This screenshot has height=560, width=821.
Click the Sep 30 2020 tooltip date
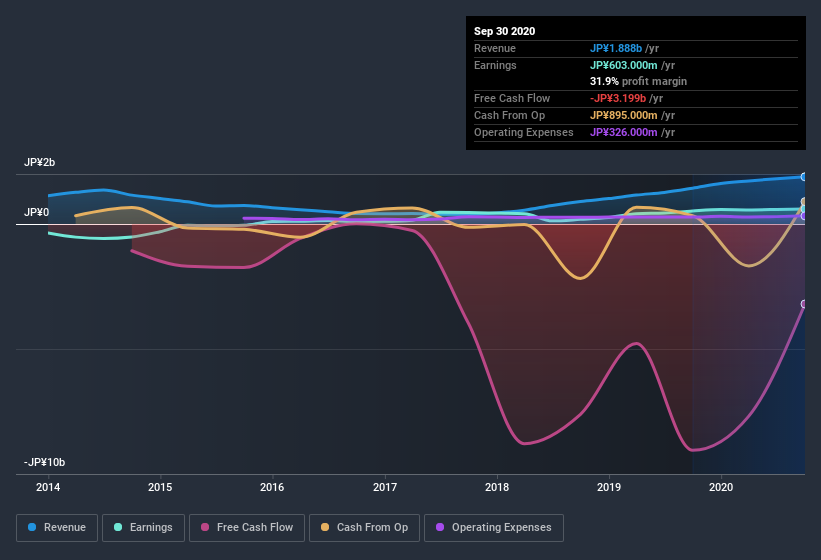(505, 31)
